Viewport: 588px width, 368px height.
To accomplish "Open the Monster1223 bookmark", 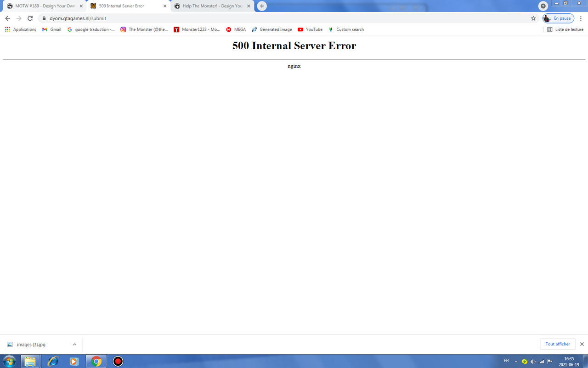I will (197, 29).
